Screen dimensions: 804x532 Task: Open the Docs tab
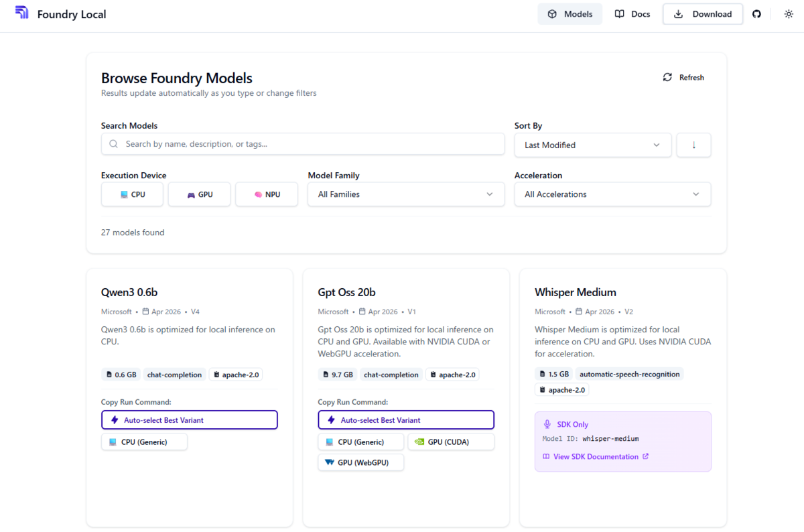632,14
